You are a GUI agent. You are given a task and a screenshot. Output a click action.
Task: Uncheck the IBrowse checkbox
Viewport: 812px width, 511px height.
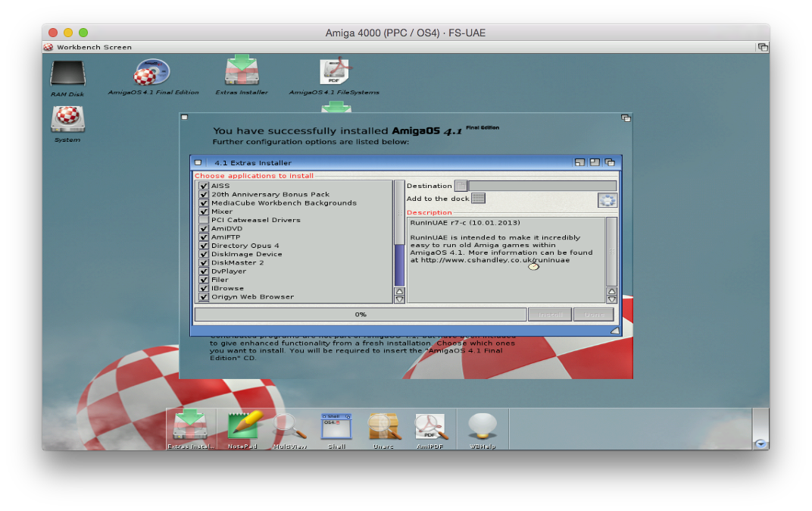(204, 288)
